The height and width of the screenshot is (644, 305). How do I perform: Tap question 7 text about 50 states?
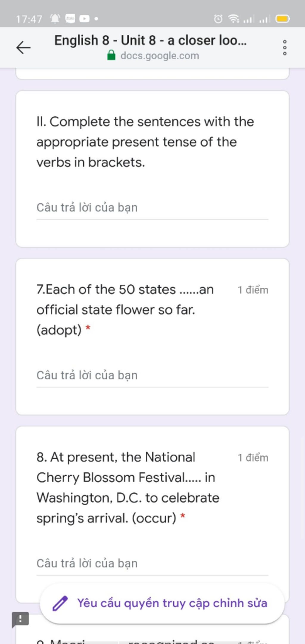(125, 309)
